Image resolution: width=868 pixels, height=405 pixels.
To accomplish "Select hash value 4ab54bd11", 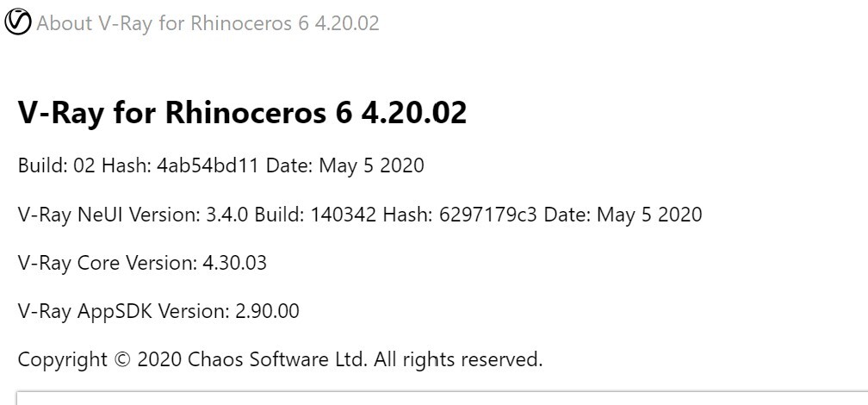I will (207, 165).
